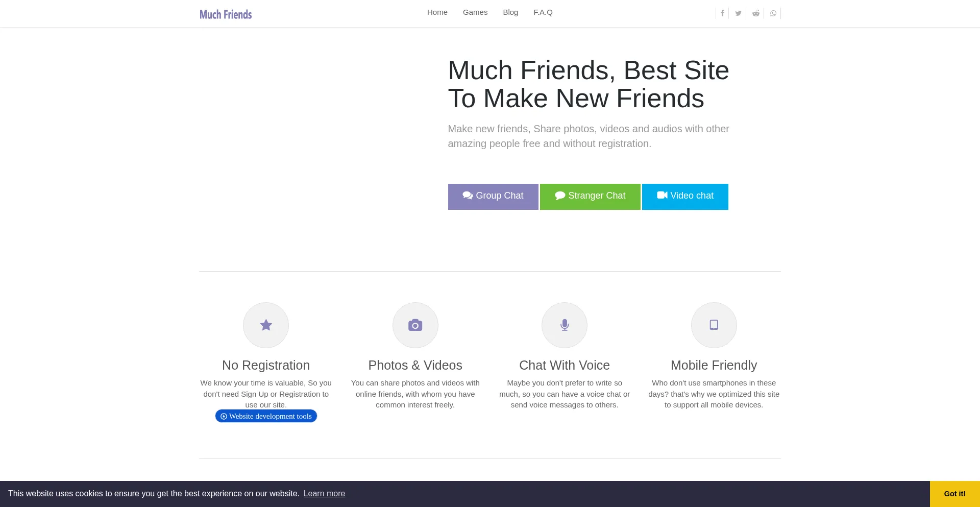
Task: Click the No Registration heading
Action: pyautogui.click(x=266, y=366)
